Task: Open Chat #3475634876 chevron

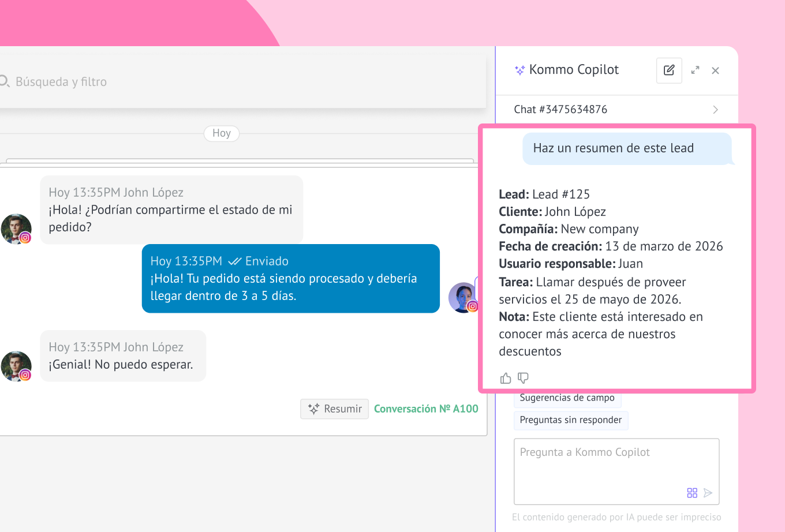Action: (x=715, y=110)
